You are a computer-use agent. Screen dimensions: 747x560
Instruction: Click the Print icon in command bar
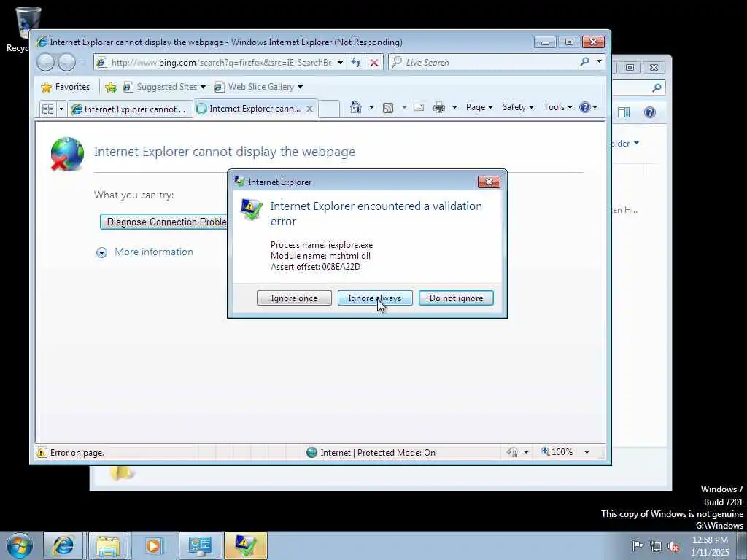click(438, 108)
